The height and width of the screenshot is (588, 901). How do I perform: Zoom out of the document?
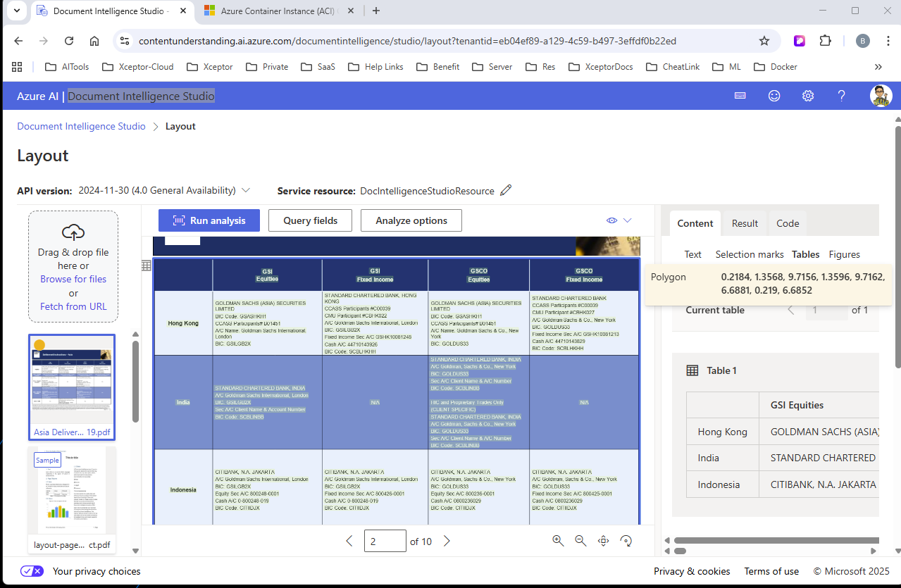click(580, 541)
